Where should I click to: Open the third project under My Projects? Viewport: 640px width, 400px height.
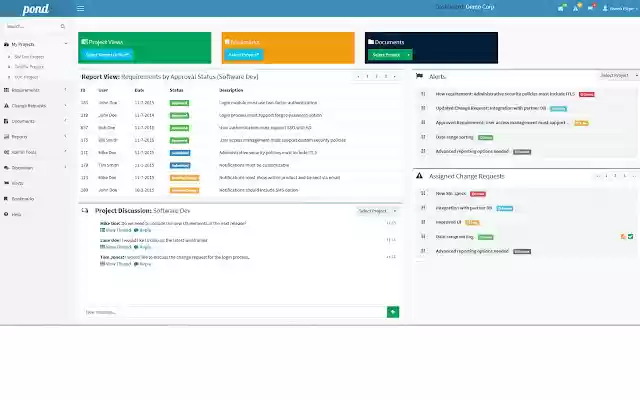tap(26, 77)
